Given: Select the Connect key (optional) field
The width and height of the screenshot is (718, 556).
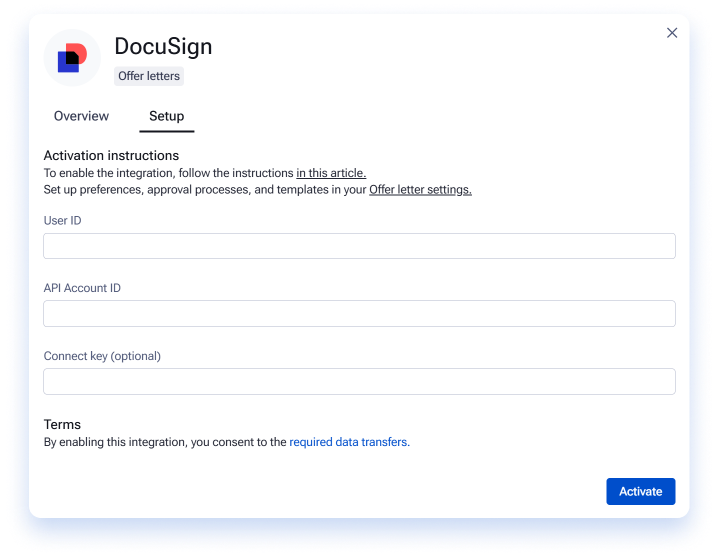Looking at the screenshot, I should click(x=359, y=382).
